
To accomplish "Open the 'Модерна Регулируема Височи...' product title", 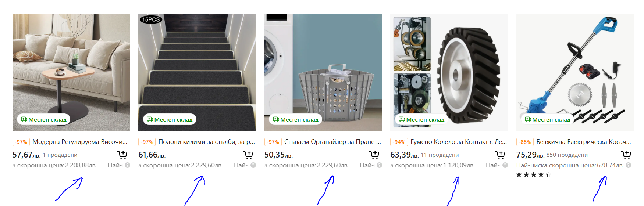I will (80, 142).
